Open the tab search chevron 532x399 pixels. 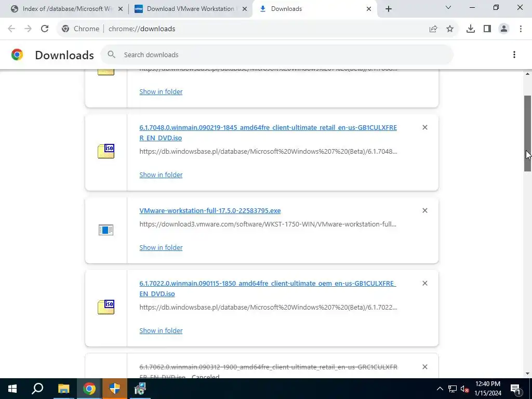click(x=448, y=7)
